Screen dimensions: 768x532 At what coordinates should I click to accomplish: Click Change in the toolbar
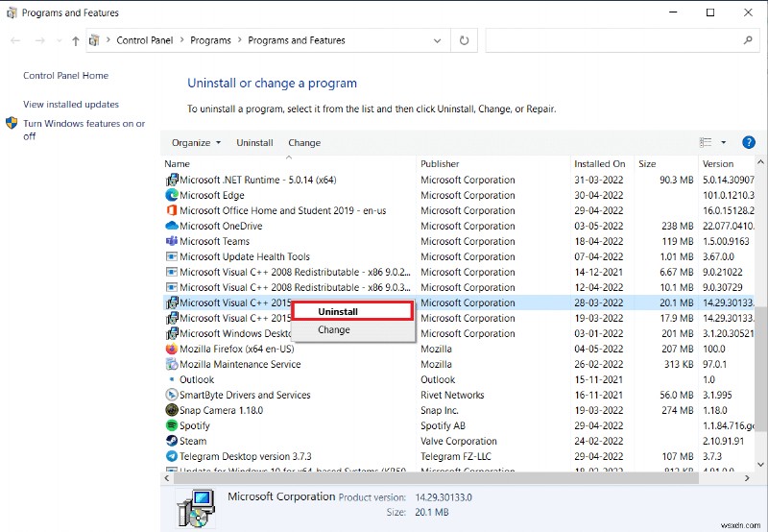click(x=304, y=142)
